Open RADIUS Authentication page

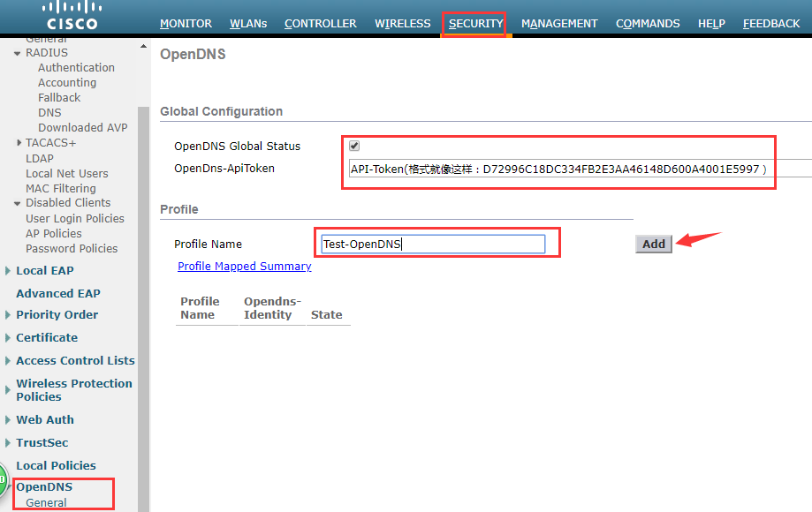pos(76,68)
